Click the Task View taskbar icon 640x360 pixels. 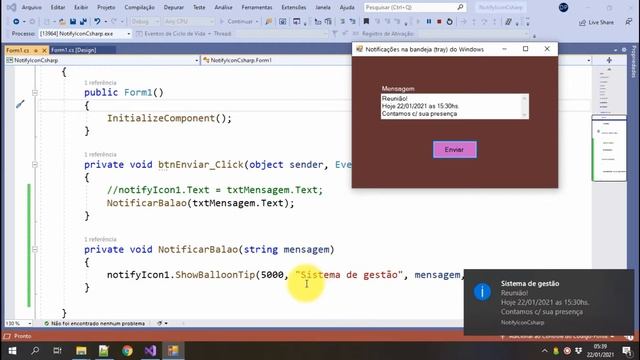(x=58, y=351)
